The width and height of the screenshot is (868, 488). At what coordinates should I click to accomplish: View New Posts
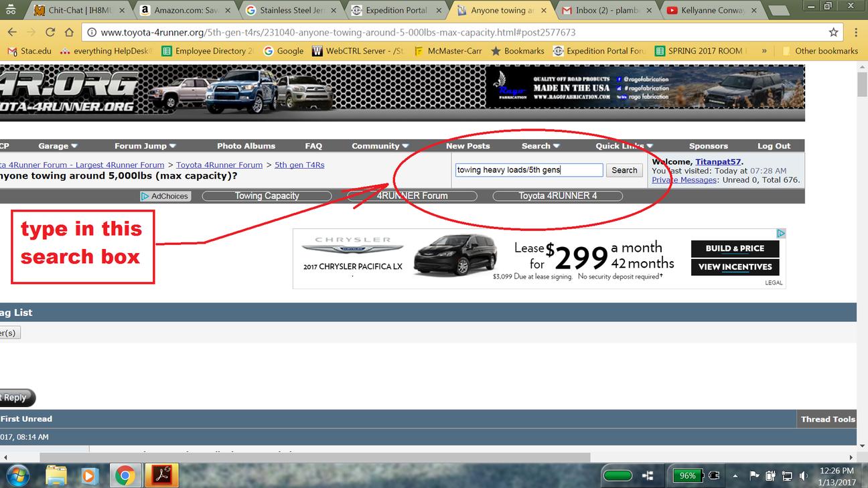click(468, 146)
